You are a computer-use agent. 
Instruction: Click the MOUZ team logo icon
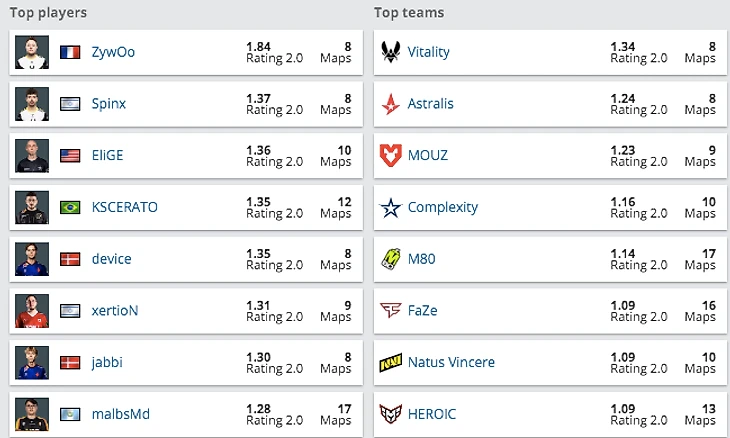click(x=390, y=155)
